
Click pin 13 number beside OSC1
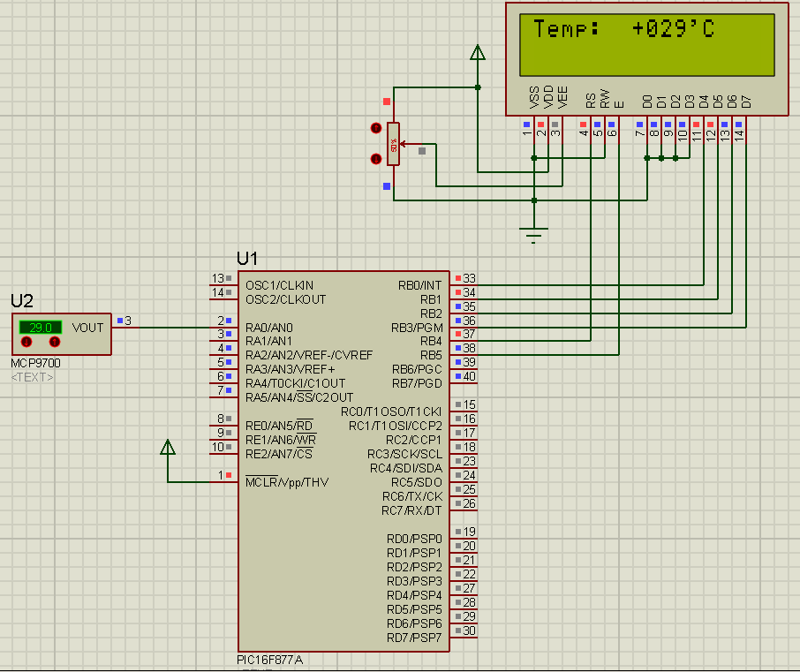tap(218, 278)
